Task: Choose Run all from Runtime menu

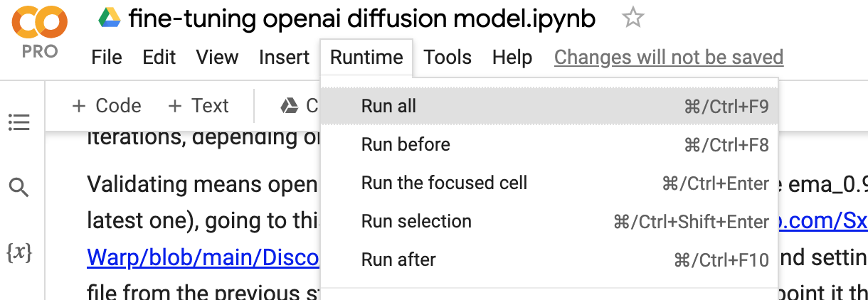Action: pyautogui.click(x=550, y=107)
